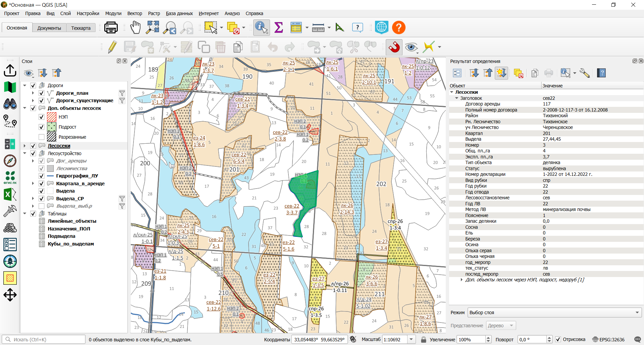Switch to the Документы tab
Image resolution: width=644 pixels, height=345 pixels.
pyautogui.click(x=49, y=28)
